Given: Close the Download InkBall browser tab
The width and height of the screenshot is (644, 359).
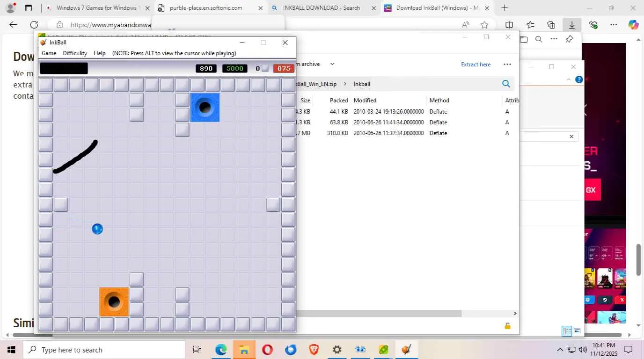Looking at the screenshot, I should [x=487, y=8].
